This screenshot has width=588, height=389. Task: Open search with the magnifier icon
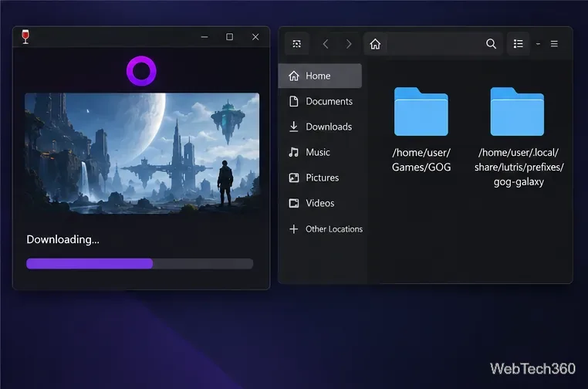coord(491,44)
